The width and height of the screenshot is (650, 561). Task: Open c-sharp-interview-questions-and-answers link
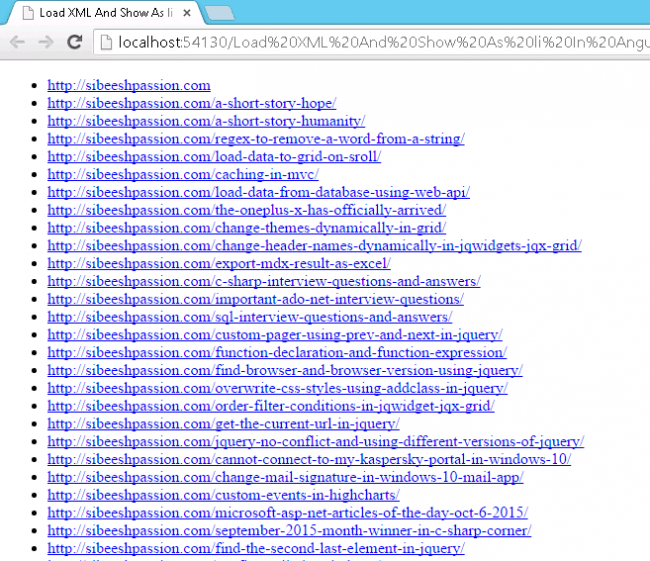point(264,282)
